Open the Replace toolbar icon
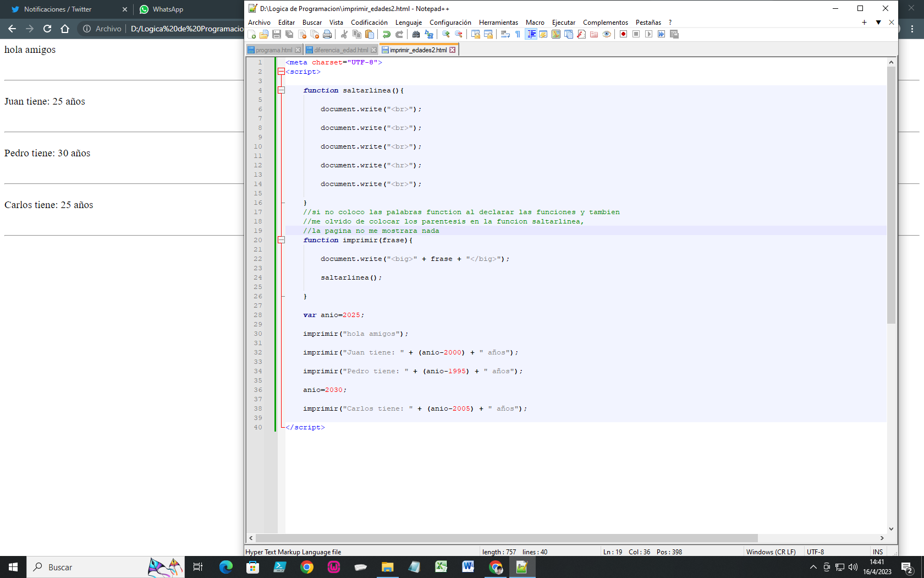 [429, 34]
